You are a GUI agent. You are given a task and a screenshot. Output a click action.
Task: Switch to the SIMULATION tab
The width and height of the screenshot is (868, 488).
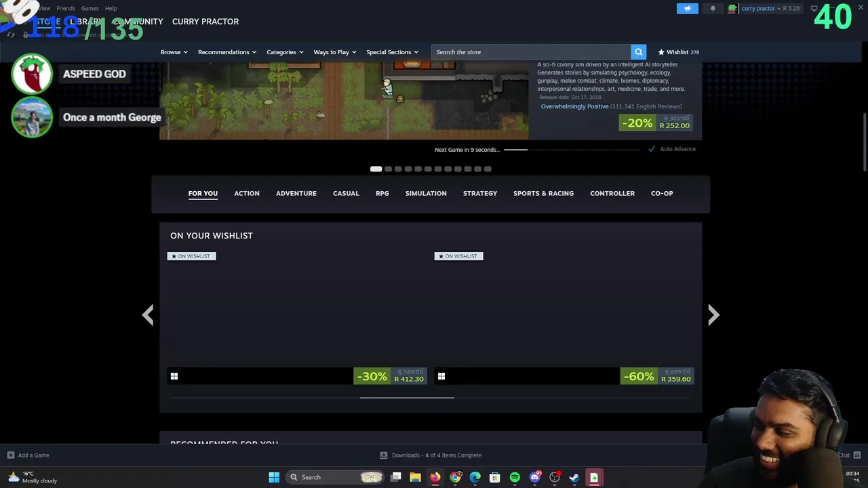pyautogui.click(x=426, y=193)
